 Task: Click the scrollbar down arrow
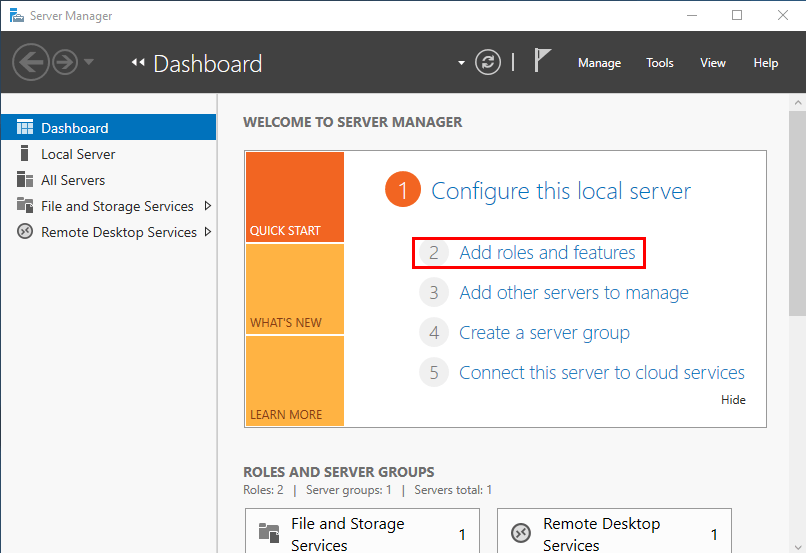pos(797,546)
